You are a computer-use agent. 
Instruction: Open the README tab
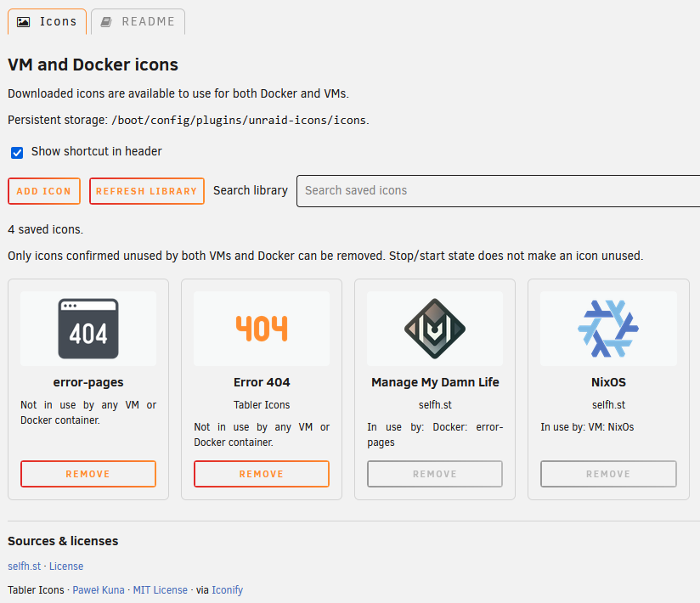click(x=138, y=22)
